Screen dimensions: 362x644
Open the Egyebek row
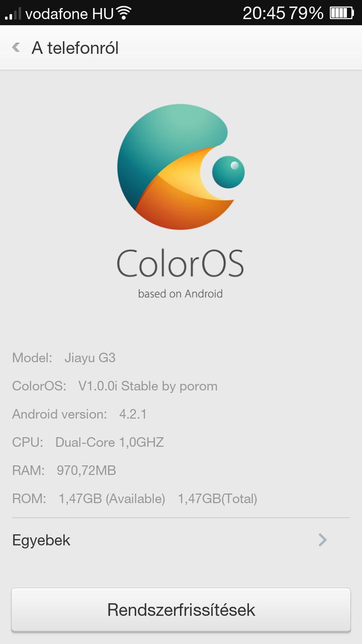(181, 540)
